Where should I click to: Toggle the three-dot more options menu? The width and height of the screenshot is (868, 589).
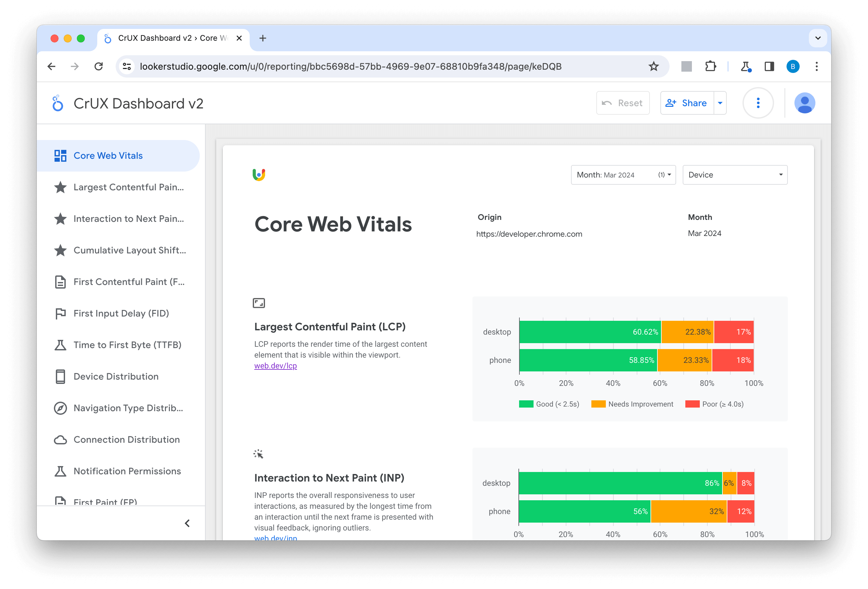[758, 103]
